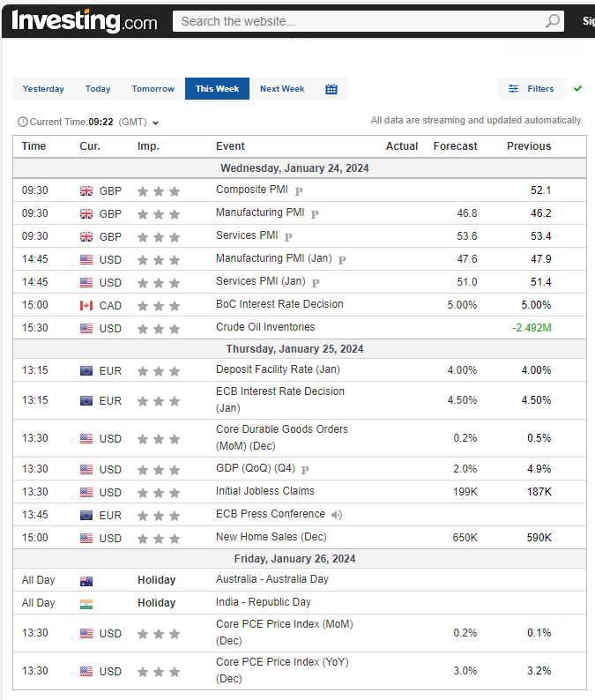Expand the GMT timezone dropdown arrow
This screenshot has height=700, width=595.
point(156,123)
